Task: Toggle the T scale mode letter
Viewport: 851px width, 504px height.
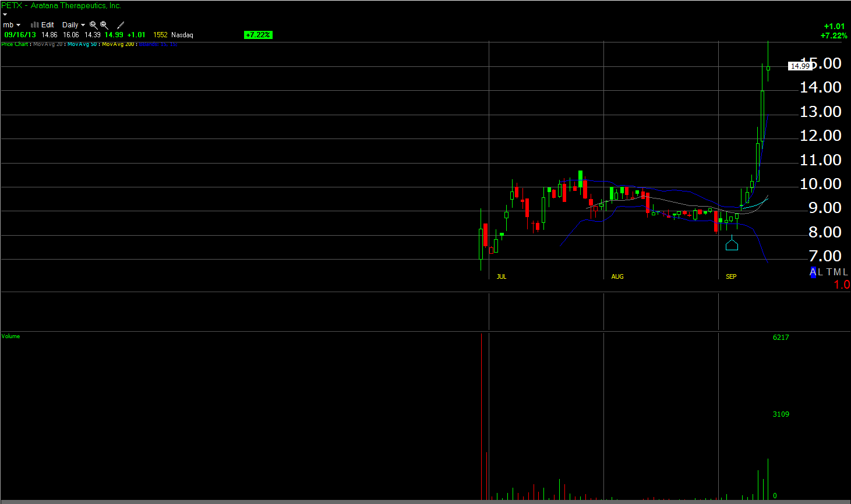Action: pos(829,272)
